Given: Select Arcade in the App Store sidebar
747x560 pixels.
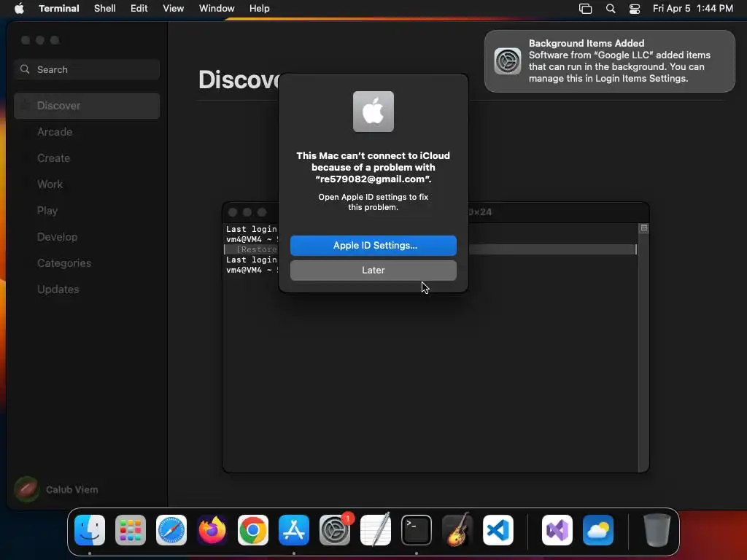Looking at the screenshot, I should [87, 132].
